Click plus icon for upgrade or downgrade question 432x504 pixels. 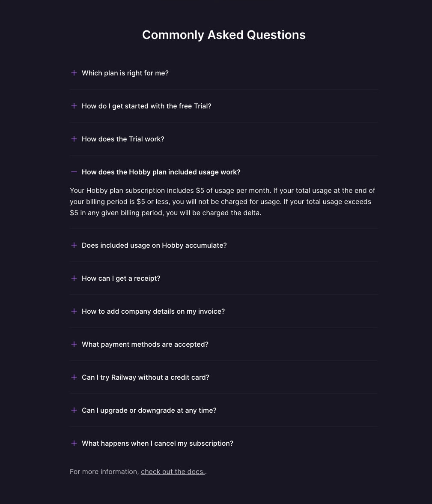(x=74, y=410)
